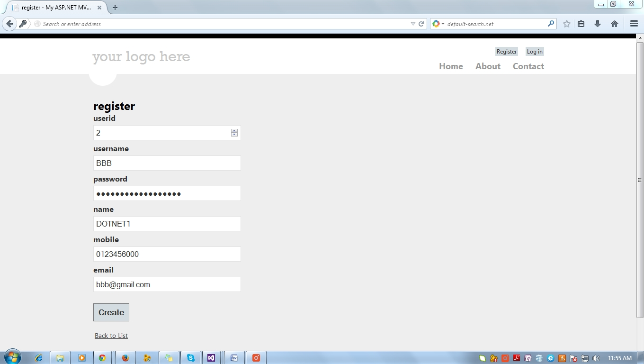Increment userid using the spinner up arrow
Screen dimensions: 644x364
point(234,130)
